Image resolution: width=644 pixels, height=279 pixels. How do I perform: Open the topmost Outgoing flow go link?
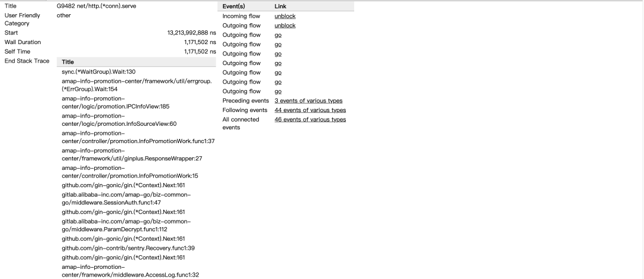[278, 35]
